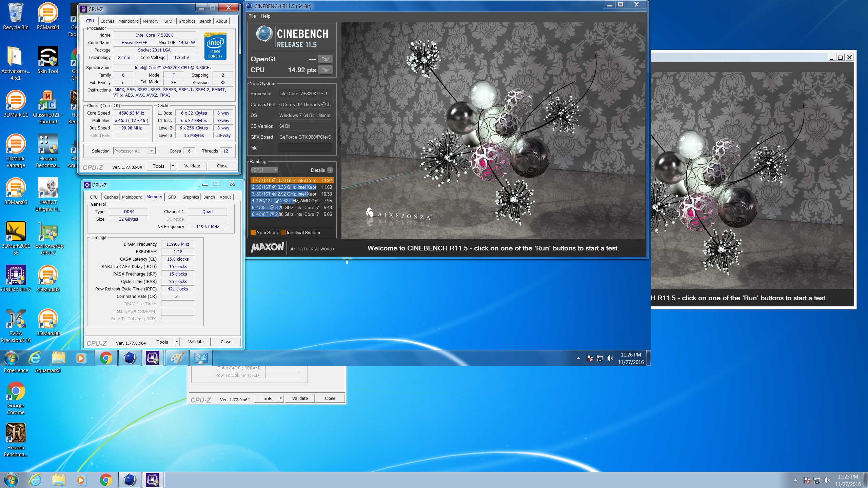
Task: Switch to Caches tab in top CPU-Z
Action: (107, 21)
